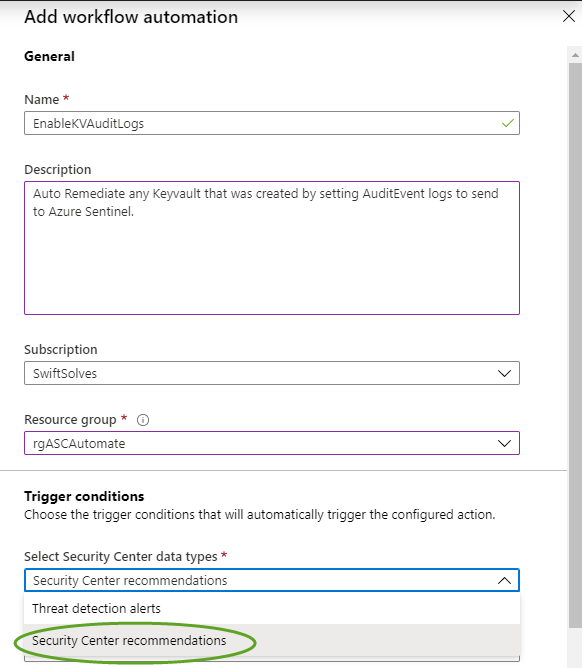The height and width of the screenshot is (668, 582).
Task: Expand the Subscription dropdown chevron
Action: [504, 373]
